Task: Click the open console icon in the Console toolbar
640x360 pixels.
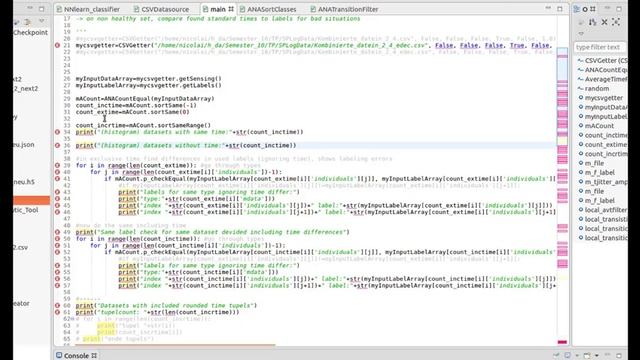Action: click(587, 356)
